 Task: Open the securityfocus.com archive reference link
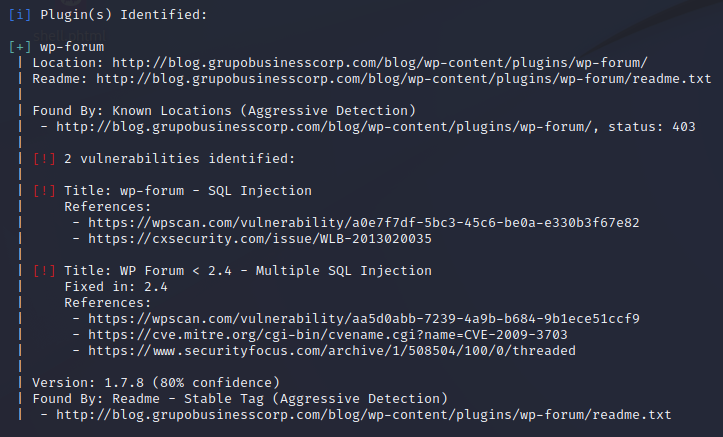331,350
